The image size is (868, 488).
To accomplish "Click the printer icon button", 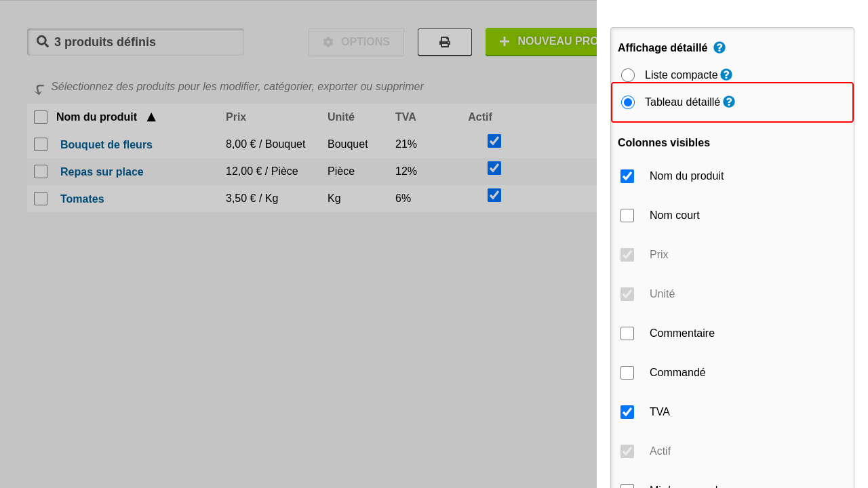I will [445, 42].
